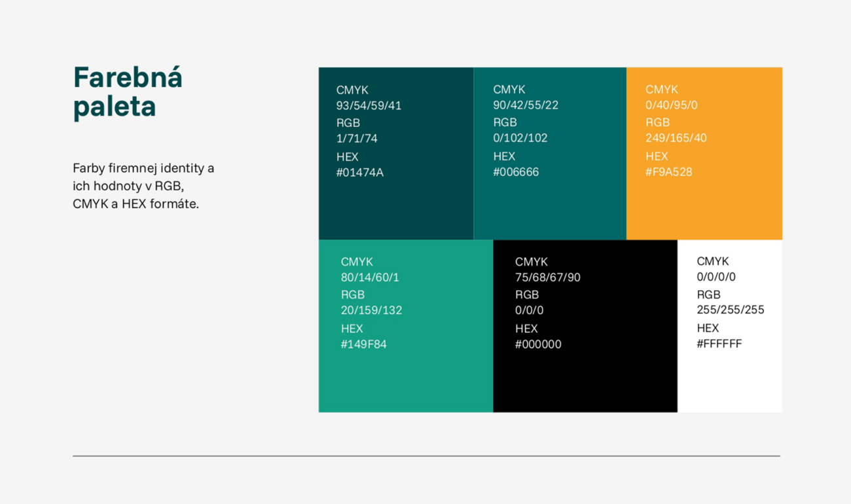Pick the orange swatch #F9A528
Image resolution: width=851 pixels, height=504 pixels.
click(704, 153)
